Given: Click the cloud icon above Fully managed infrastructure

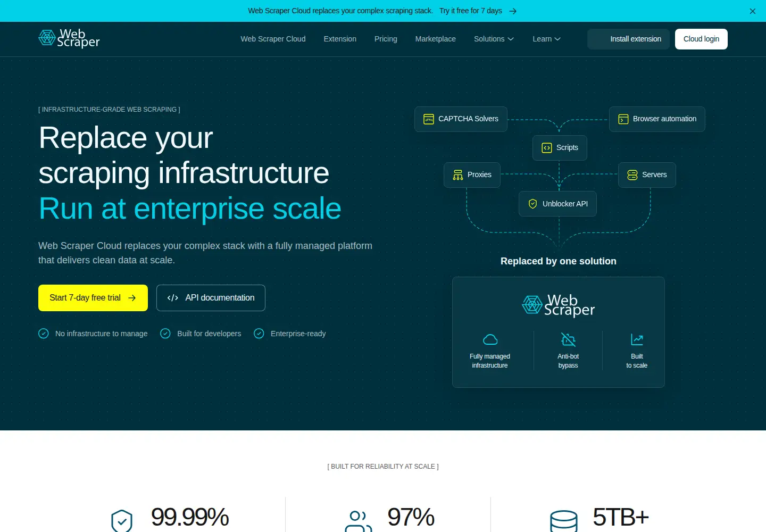Looking at the screenshot, I should click(x=490, y=339).
